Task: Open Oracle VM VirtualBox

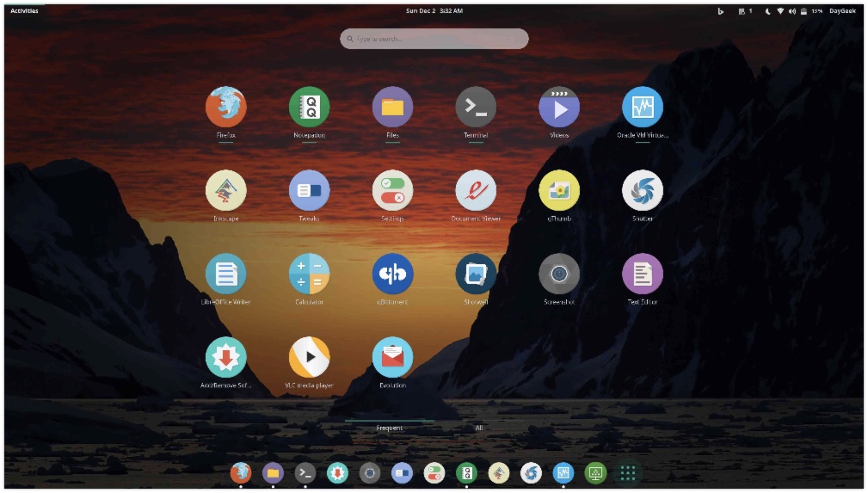Action: [643, 108]
